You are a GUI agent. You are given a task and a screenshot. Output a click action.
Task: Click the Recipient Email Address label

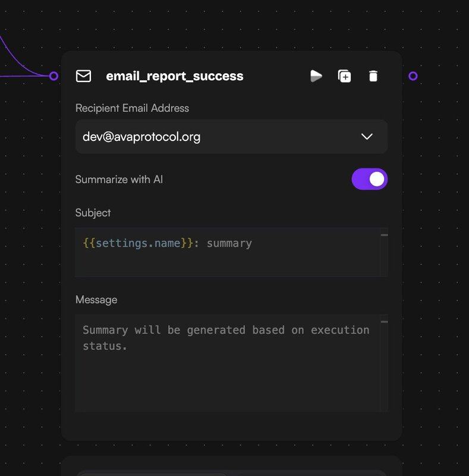132,108
